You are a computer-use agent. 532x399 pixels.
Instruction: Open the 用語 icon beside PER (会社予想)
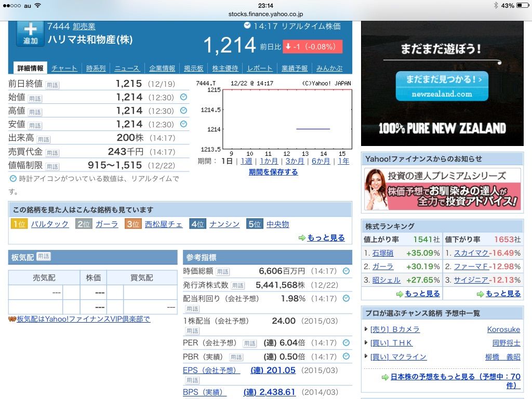click(250, 343)
